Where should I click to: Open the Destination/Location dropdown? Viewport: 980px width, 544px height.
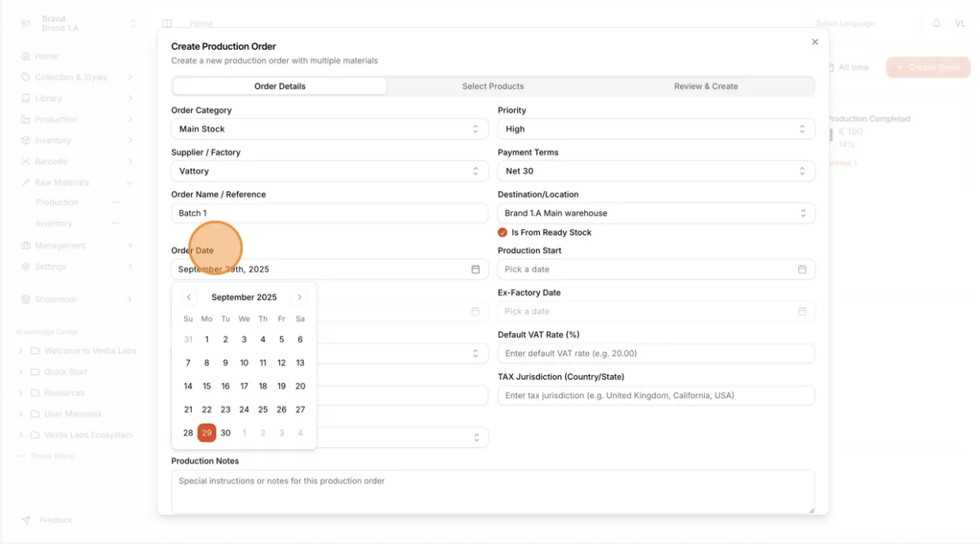point(657,213)
